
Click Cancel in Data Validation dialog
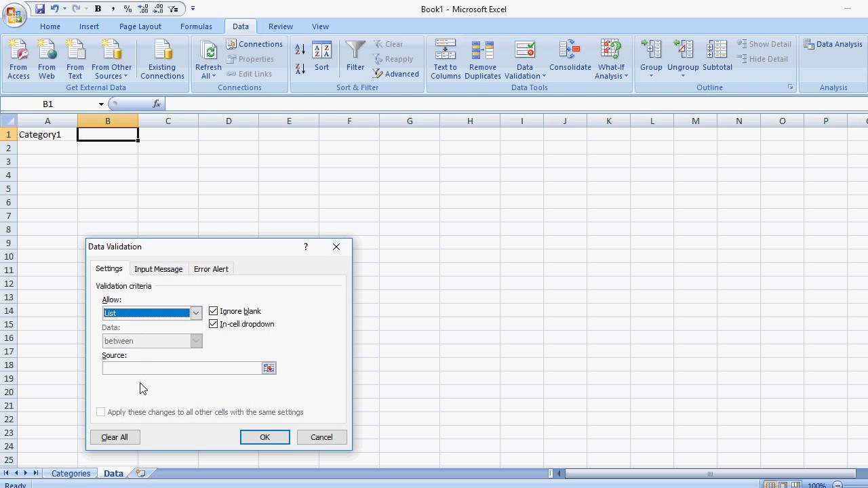tap(321, 437)
